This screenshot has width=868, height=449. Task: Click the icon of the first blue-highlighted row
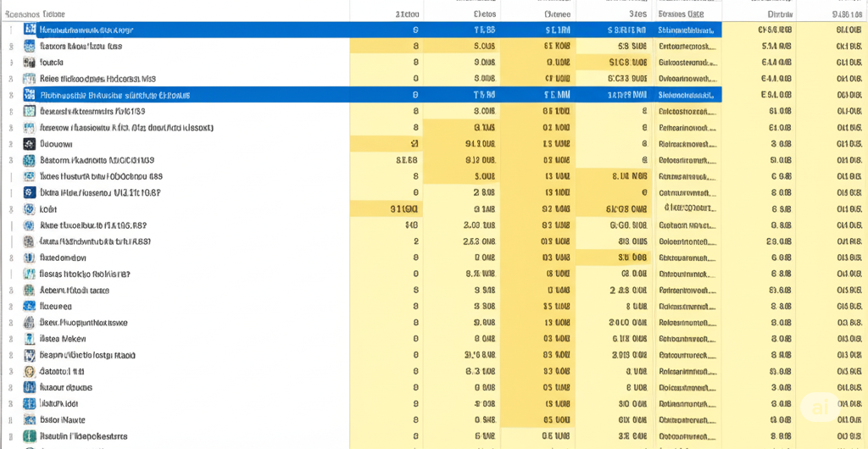(30, 30)
